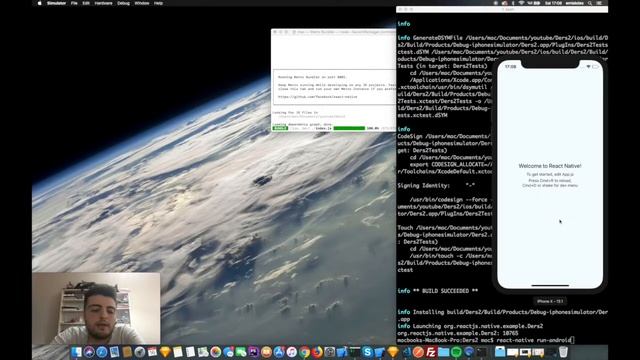Click the iPhone simulator home indicator bar
The height and width of the screenshot is (360, 640).
pyautogui.click(x=550, y=285)
